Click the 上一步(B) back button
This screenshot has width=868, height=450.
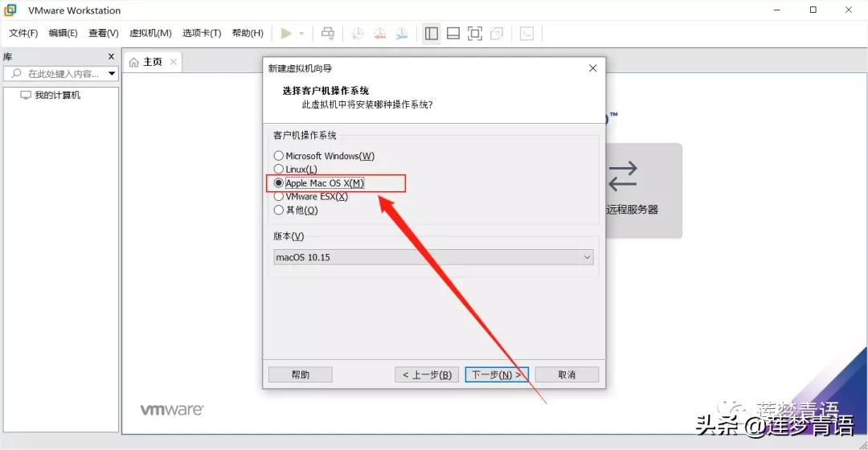point(427,374)
